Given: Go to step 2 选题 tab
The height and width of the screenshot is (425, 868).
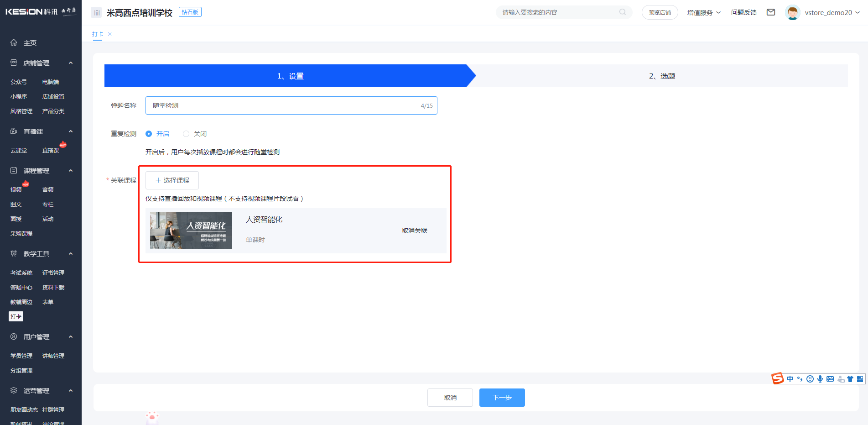Looking at the screenshot, I should (x=661, y=76).
